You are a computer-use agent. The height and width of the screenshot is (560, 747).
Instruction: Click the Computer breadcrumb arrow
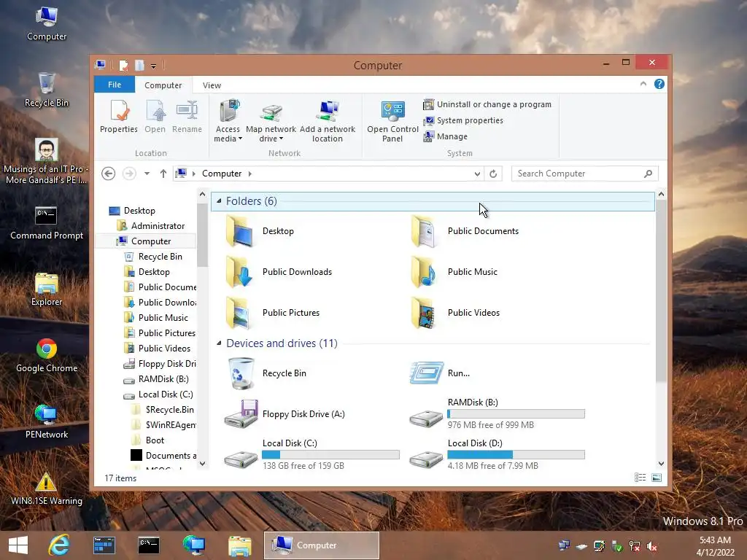click(249, 174)
